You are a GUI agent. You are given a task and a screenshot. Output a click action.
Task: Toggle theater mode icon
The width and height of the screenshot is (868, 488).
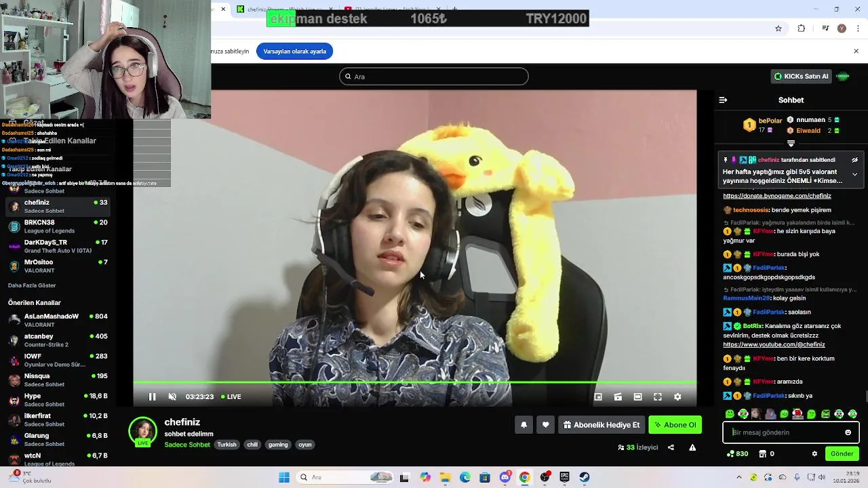637,397
